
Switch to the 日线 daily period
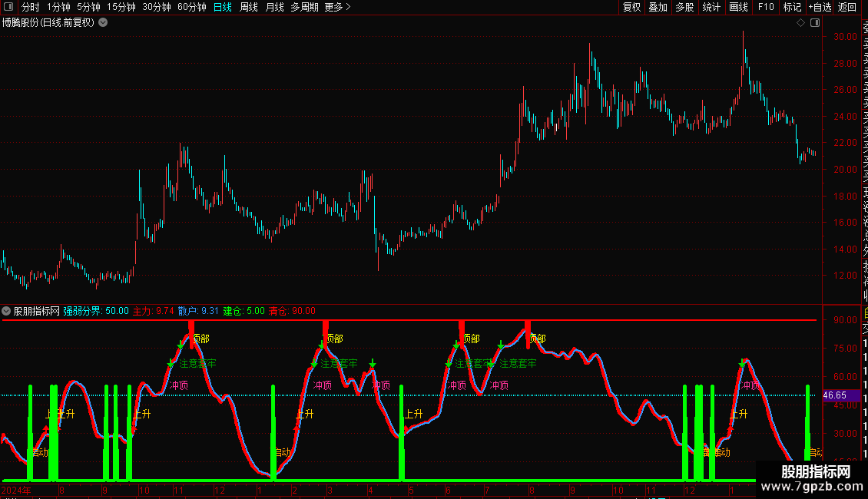coord(223,7)
